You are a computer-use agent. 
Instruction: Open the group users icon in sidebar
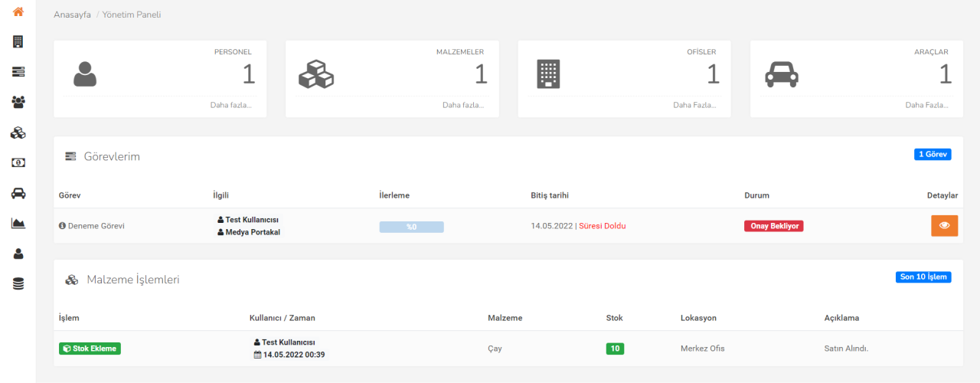(x=18, y=101)
